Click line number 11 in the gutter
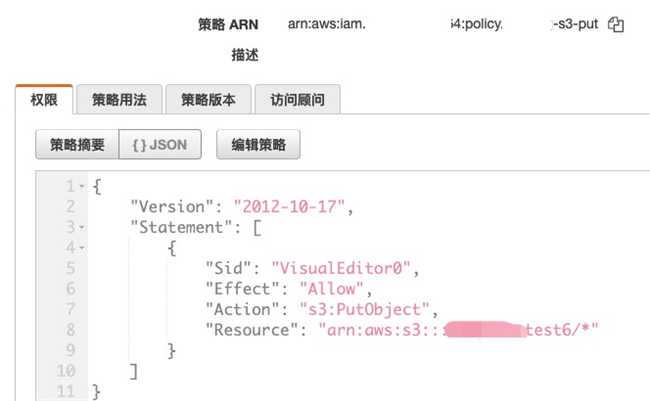Screen dimensions: 650x401 pos(66,391)
